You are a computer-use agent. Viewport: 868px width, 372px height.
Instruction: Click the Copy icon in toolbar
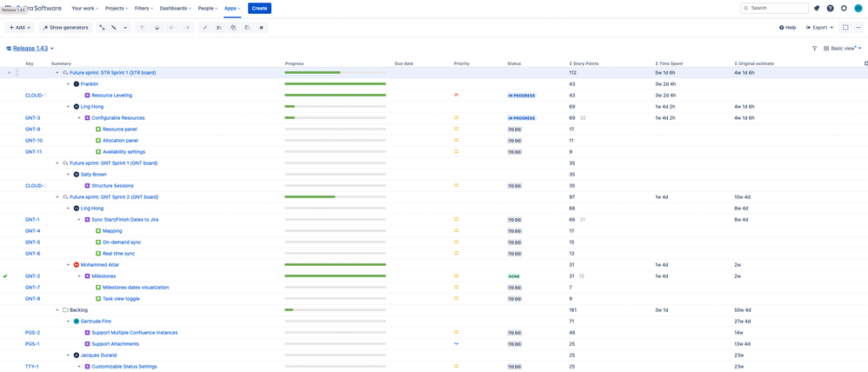pos(233,27)
